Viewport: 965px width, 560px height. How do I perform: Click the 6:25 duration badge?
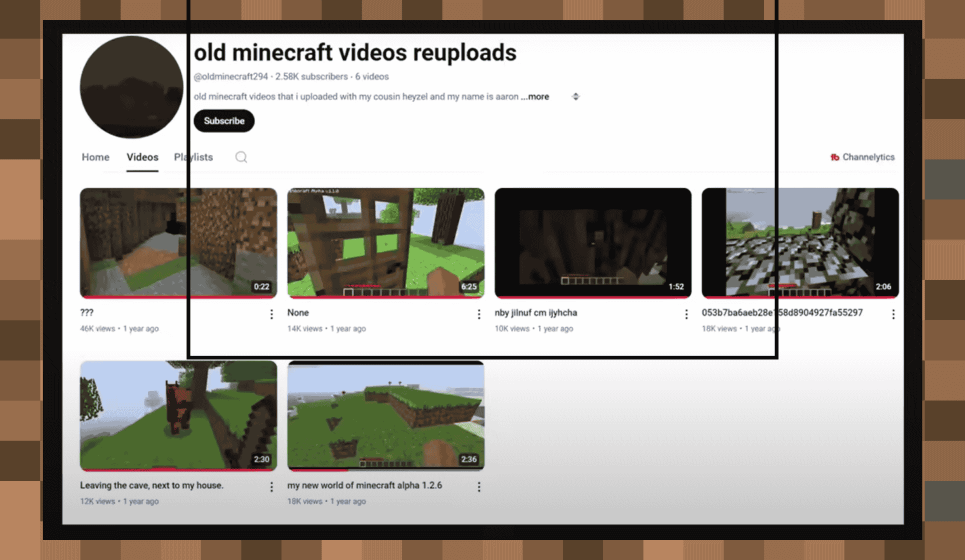469,286
